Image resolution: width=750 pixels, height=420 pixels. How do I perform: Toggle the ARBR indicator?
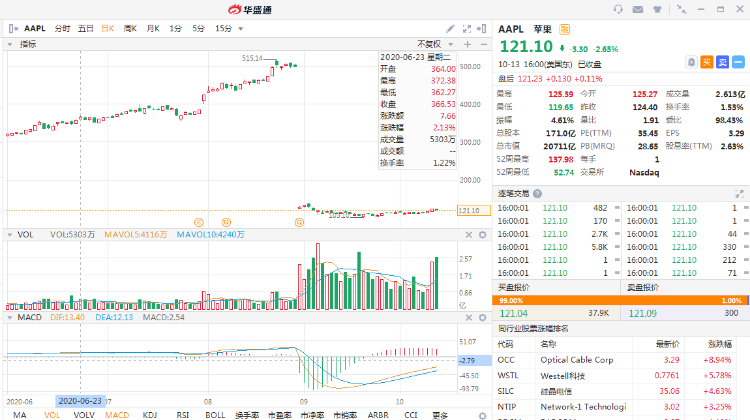tap(378, 415)
